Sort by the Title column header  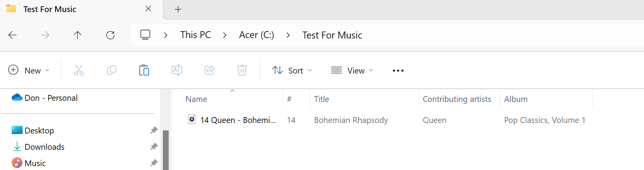click(x=321, y=99)
